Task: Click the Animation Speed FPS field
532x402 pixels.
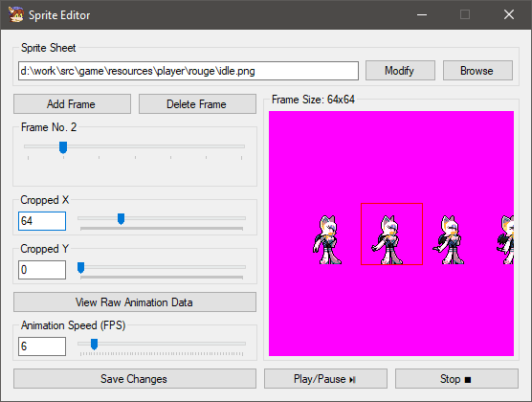Action: coord(42,346)
